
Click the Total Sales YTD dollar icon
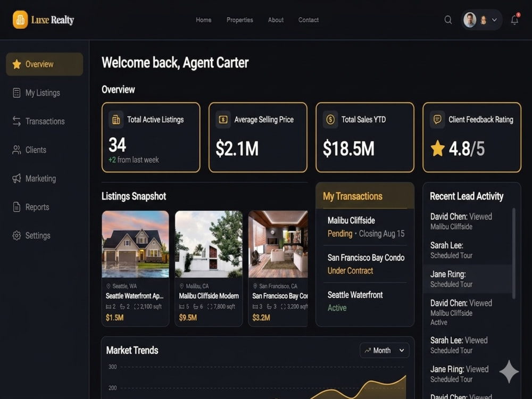tap(330, 119)
